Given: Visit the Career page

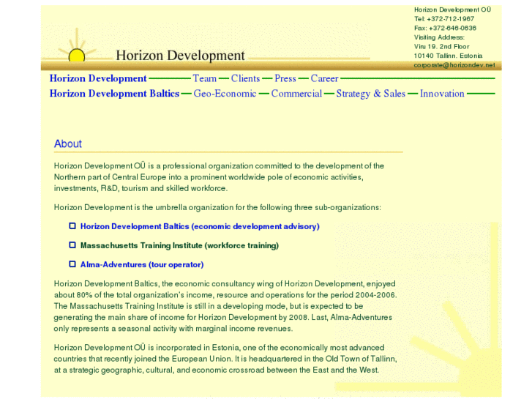Looking at the screenshot, I should tap(324, 78).
